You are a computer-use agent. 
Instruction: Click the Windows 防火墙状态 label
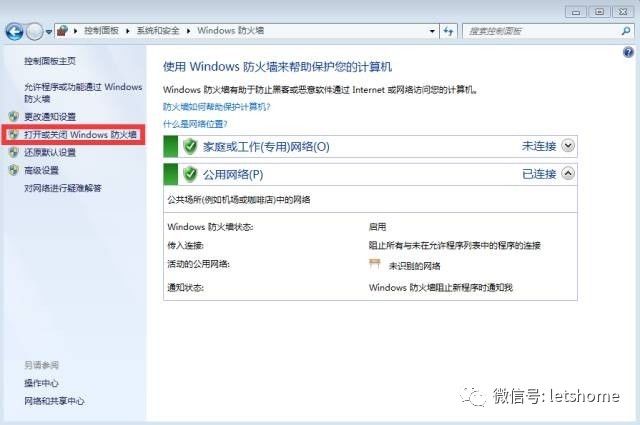click(x=210, y=227)
